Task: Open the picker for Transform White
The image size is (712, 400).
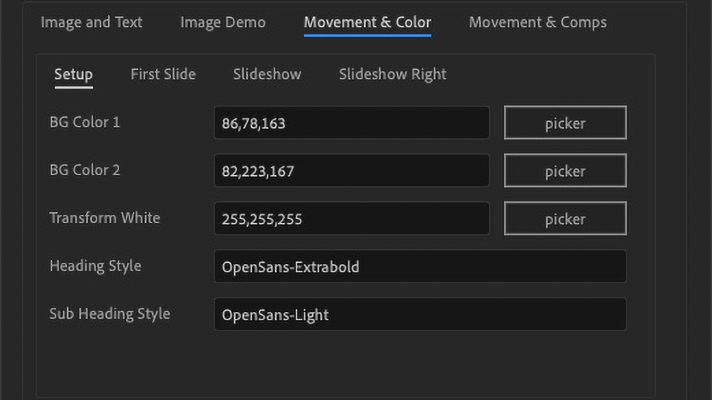Action: click(x=565, y=218)
